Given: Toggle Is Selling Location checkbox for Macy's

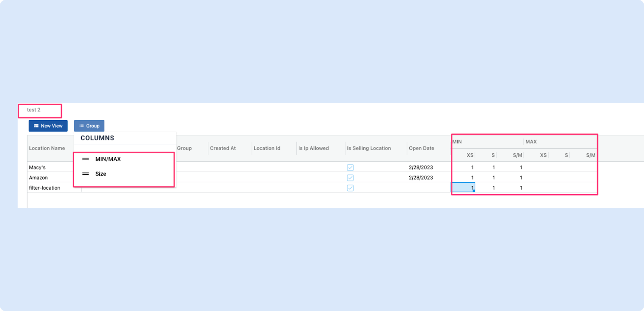Looking at the screenshot, I should pos(350,167).
